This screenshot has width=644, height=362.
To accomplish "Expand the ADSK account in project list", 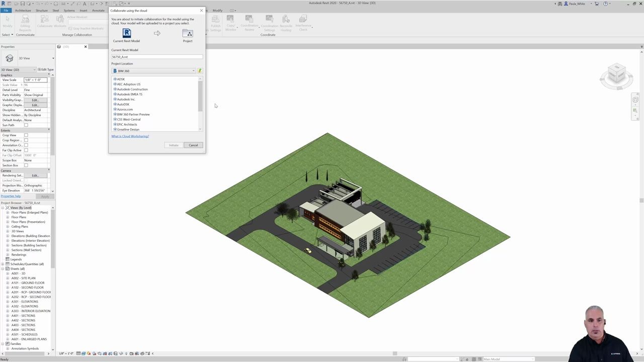I will (115, 79).
